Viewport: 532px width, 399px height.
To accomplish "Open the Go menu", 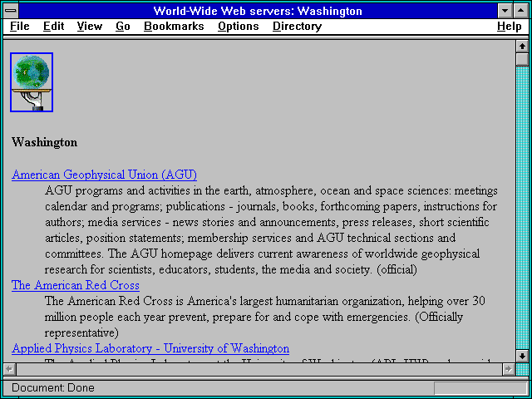I will click(123, 27).
